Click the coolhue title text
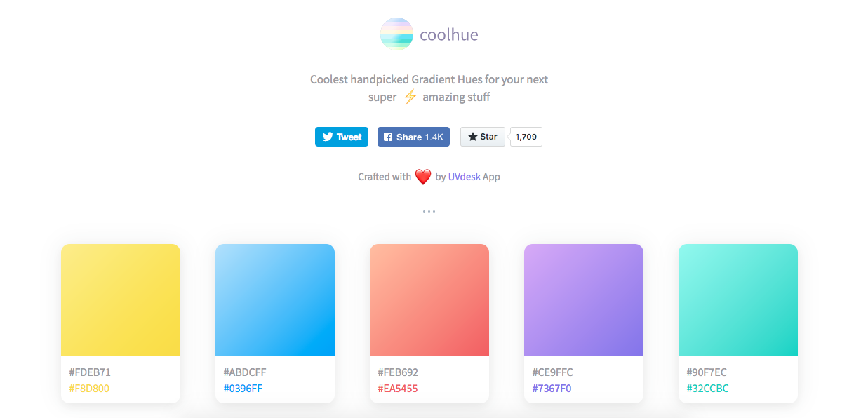 (x=449, y=34)
